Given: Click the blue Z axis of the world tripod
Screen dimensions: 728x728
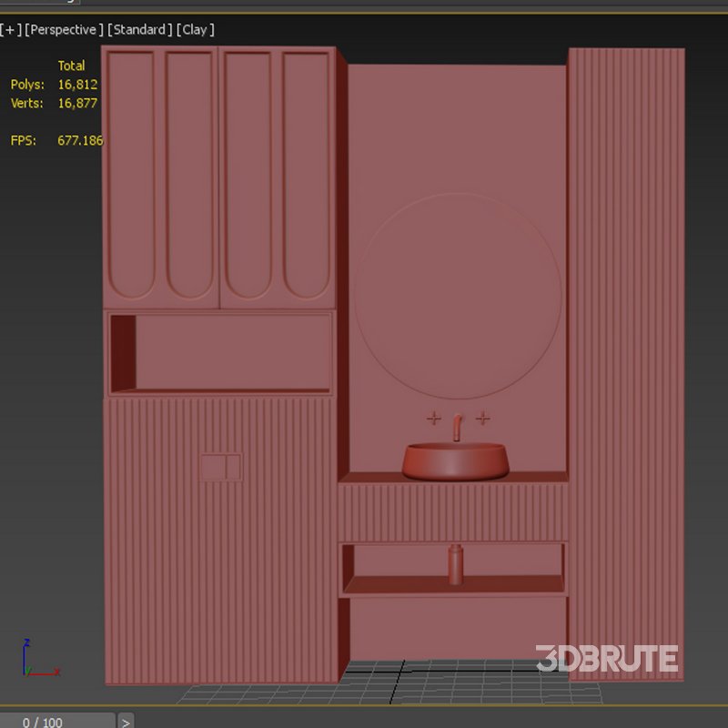Looking at the screenshot, I should tap(25, 650).
